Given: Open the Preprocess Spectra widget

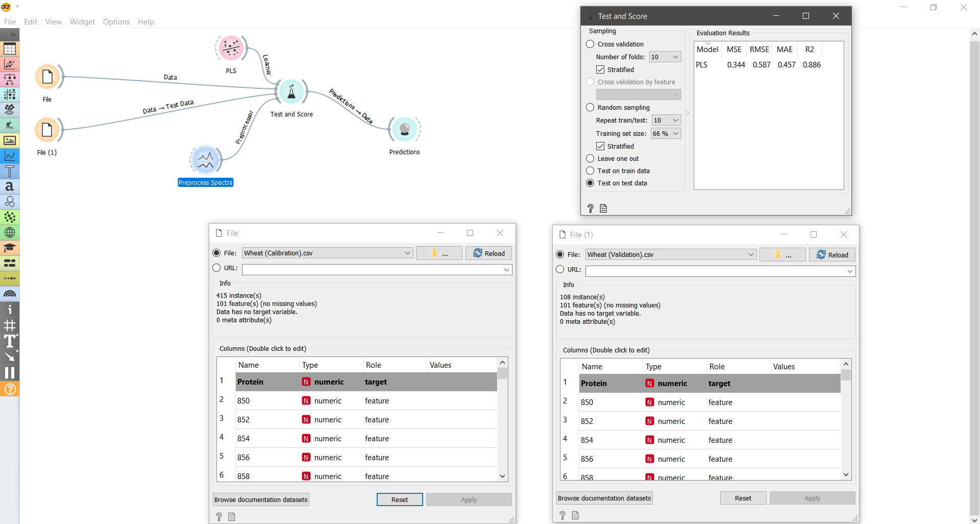Looking at the screenshot, I should click(205, 159).
